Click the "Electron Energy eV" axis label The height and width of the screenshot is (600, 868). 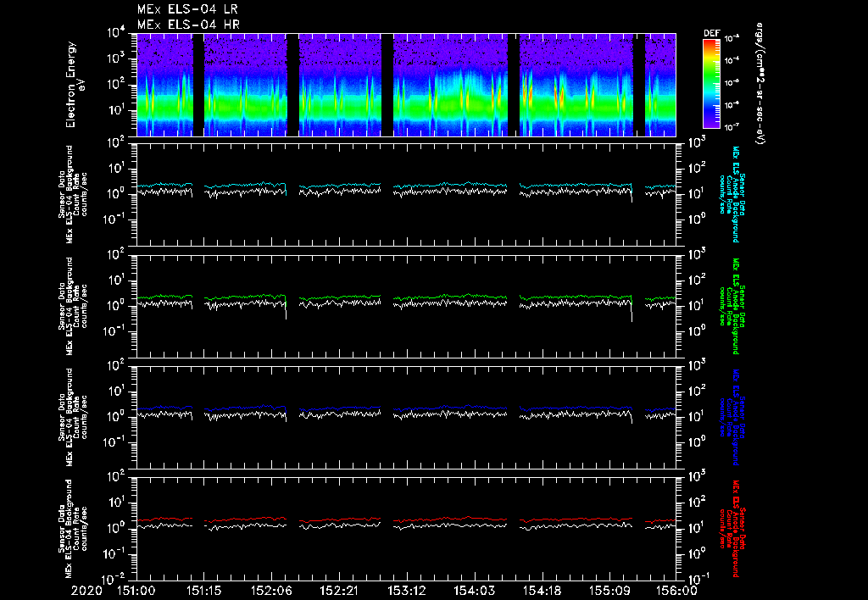[x=75, y=85]
